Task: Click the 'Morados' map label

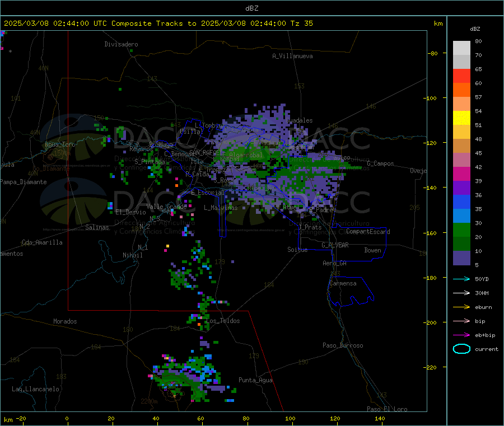Action: click(65, 321)
